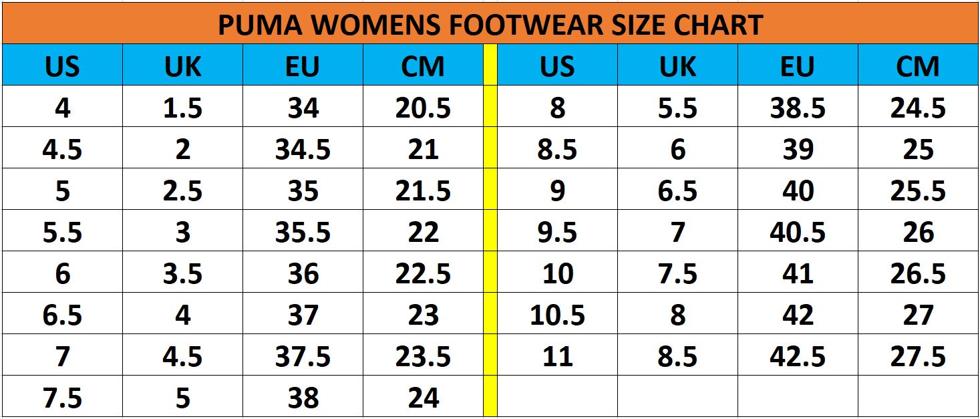Select the US size 7.5 cell
Image resolution: width=980 pixels, height=419 pixels.
(x=62, y=397)
